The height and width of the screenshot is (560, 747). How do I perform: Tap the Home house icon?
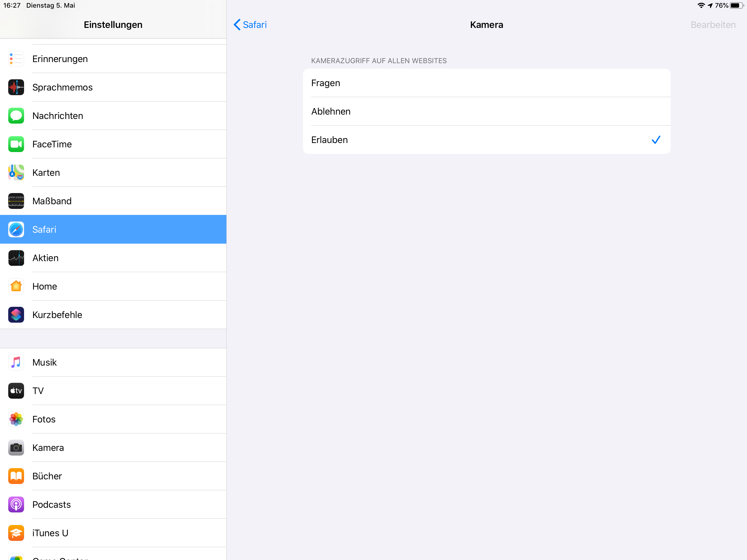16,286
